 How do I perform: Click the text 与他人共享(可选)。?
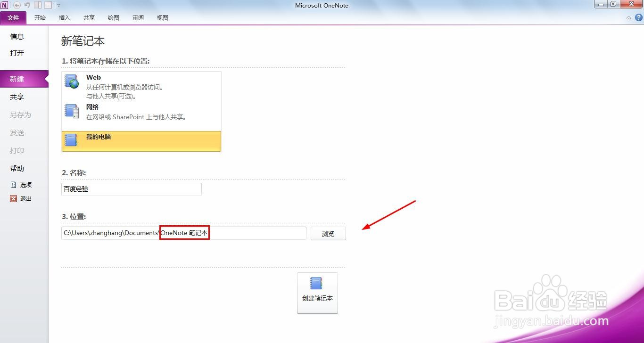pyautogui.click(x=112, y=96)
